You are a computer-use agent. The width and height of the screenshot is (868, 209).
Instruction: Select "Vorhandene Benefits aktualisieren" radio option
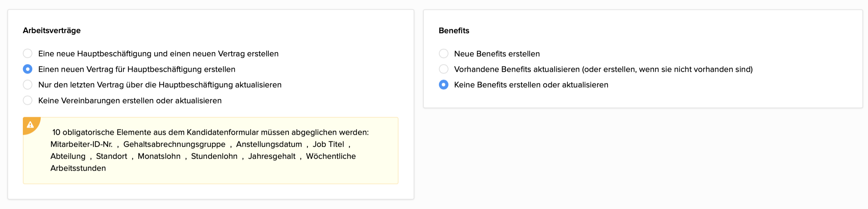pos(443,69)
